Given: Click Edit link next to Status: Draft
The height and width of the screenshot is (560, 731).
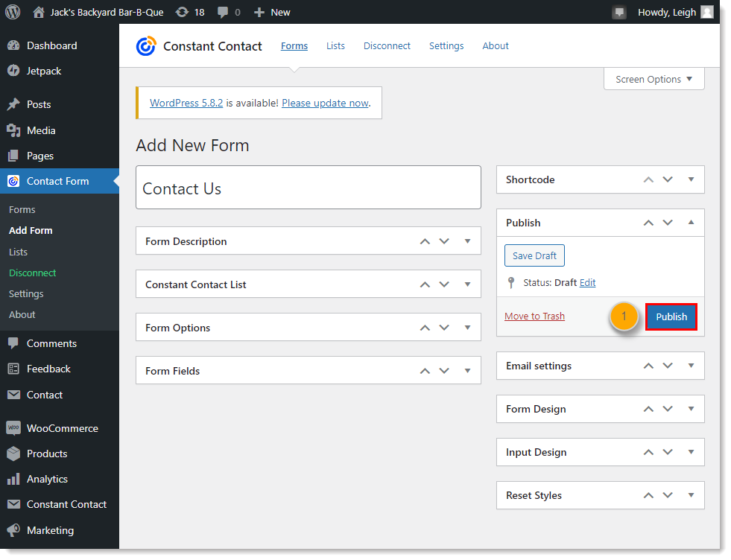Looking at the screenshot, I should [x=587, y=282].
